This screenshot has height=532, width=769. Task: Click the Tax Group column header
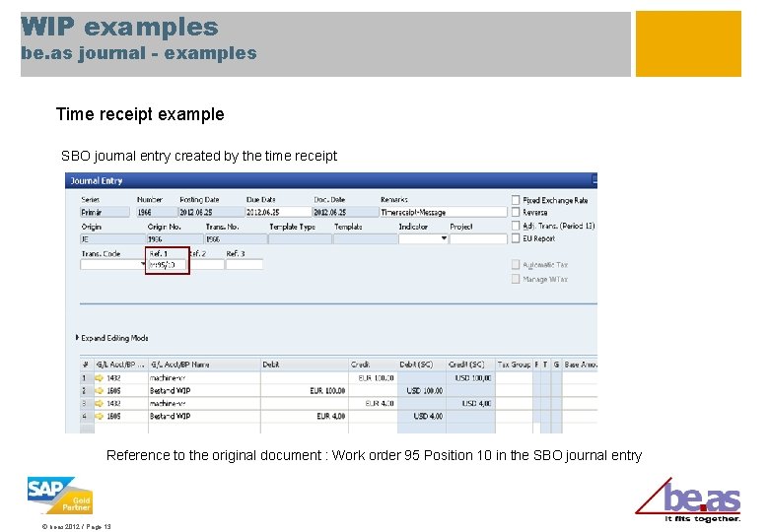514,365
